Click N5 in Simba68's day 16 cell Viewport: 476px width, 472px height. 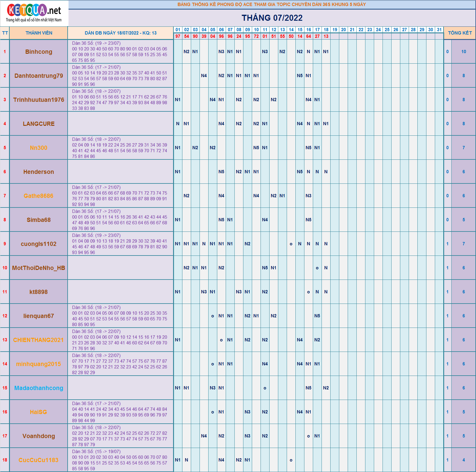[x=309, y=220]
